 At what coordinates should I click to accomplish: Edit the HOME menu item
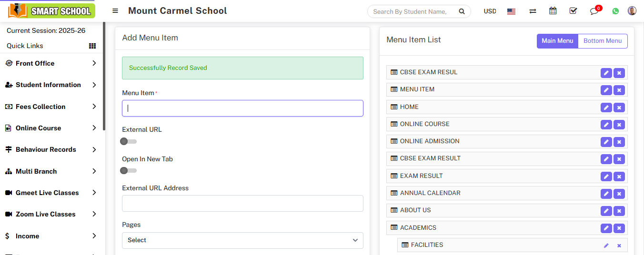(x=606, y=108)
